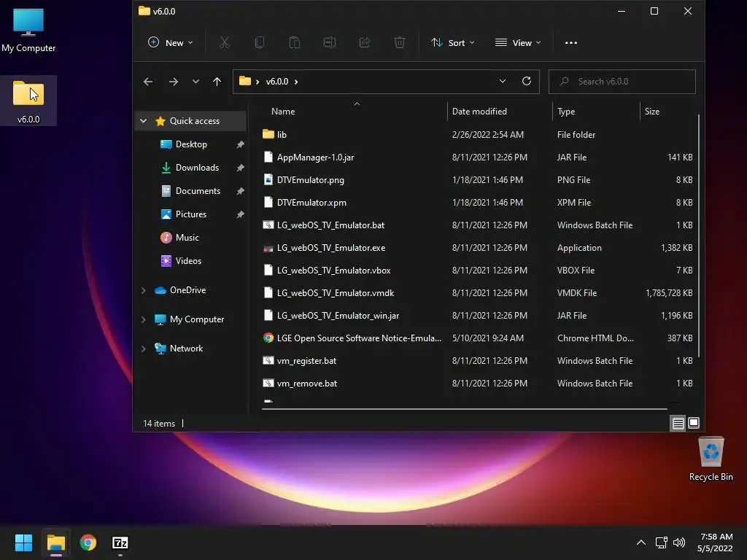Click the Cut scissors icon
Image resolution: width=747 pixels, height=560 pixels.
point(225,43)
